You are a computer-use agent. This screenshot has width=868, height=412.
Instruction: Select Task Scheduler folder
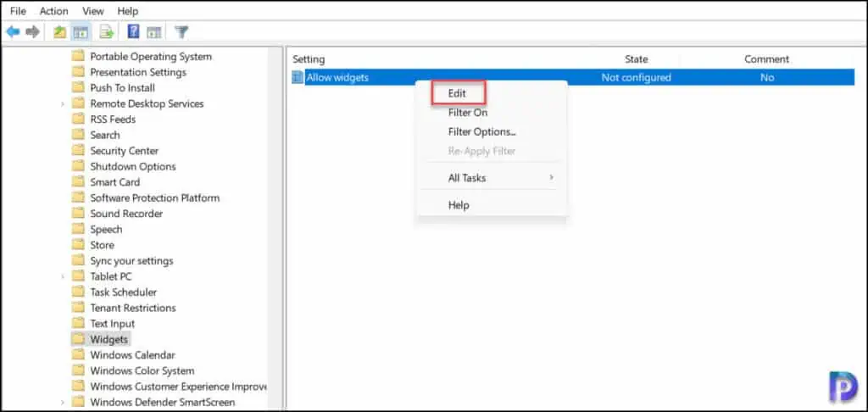(x=124, y=292)
